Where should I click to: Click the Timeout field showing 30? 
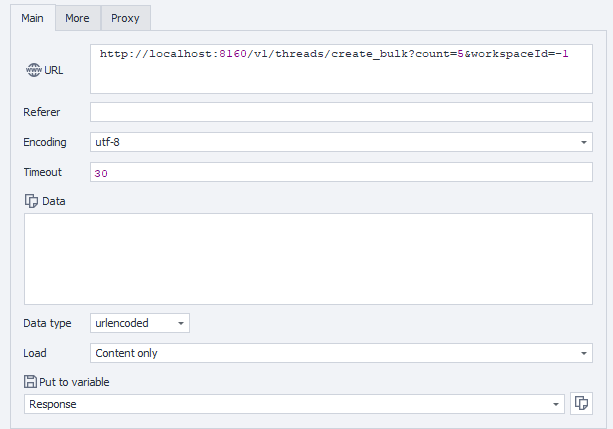click(x=340, y=172)
